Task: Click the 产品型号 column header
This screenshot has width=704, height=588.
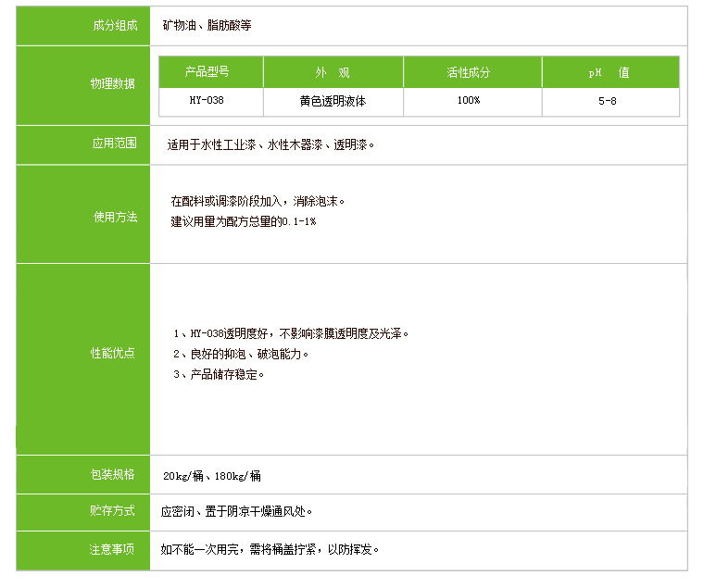Action: 210,72
